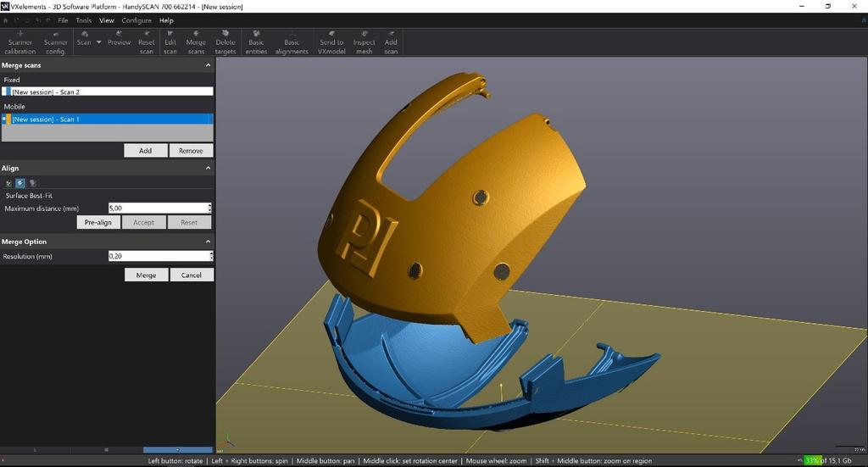Open Basic entities tool
This screenshot has height=467, width=868.
(256, 42)
